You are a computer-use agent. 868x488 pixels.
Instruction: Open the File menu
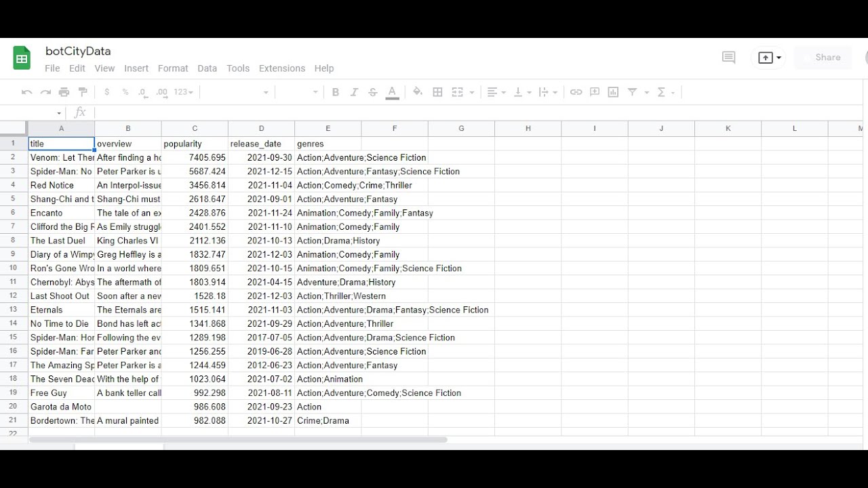tap(52, 68)
